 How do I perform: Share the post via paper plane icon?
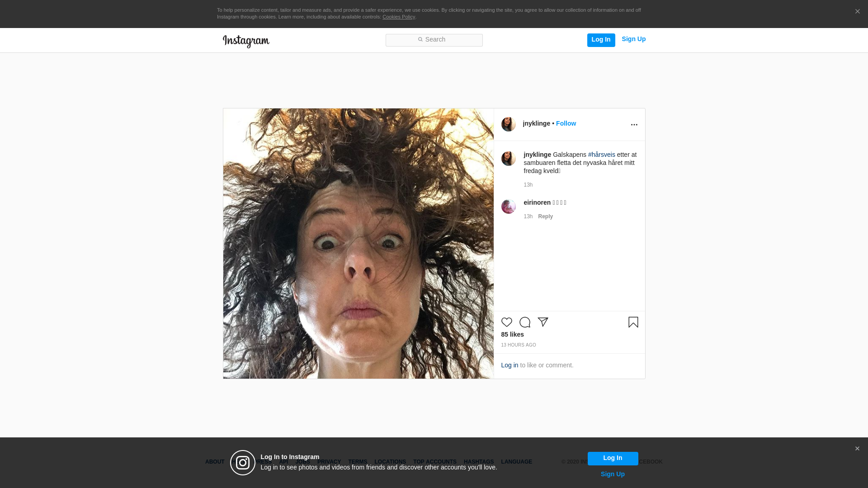(x=542, y=322)
